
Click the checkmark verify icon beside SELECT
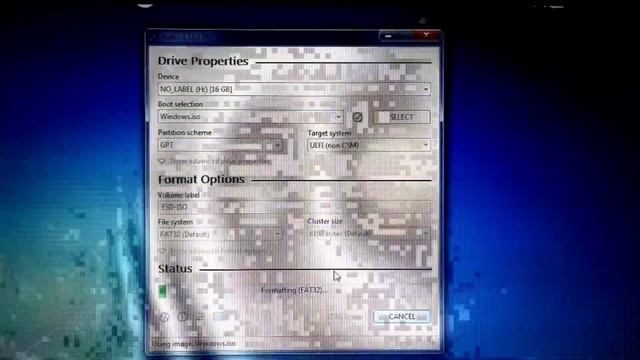(357, 117)
